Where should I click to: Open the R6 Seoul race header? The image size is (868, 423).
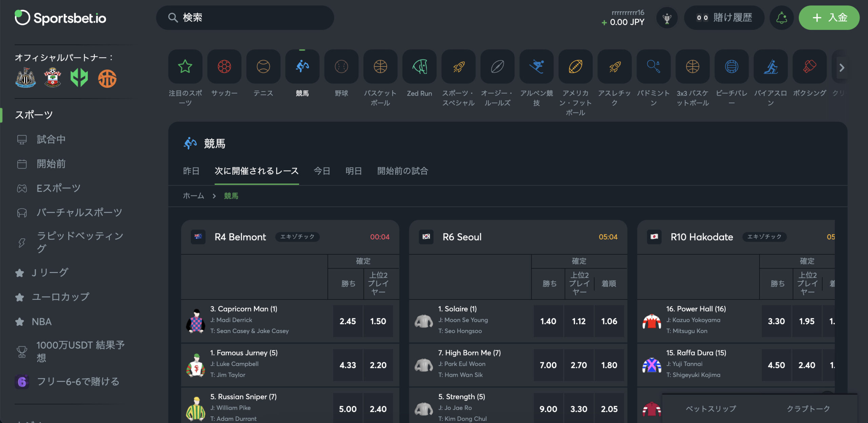518,237
